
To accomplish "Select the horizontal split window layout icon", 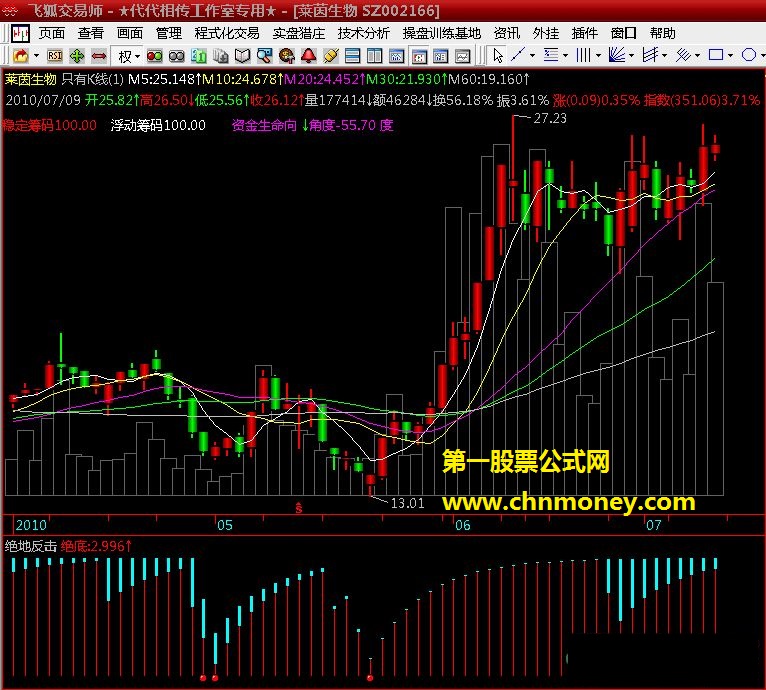I will (352, 56).
